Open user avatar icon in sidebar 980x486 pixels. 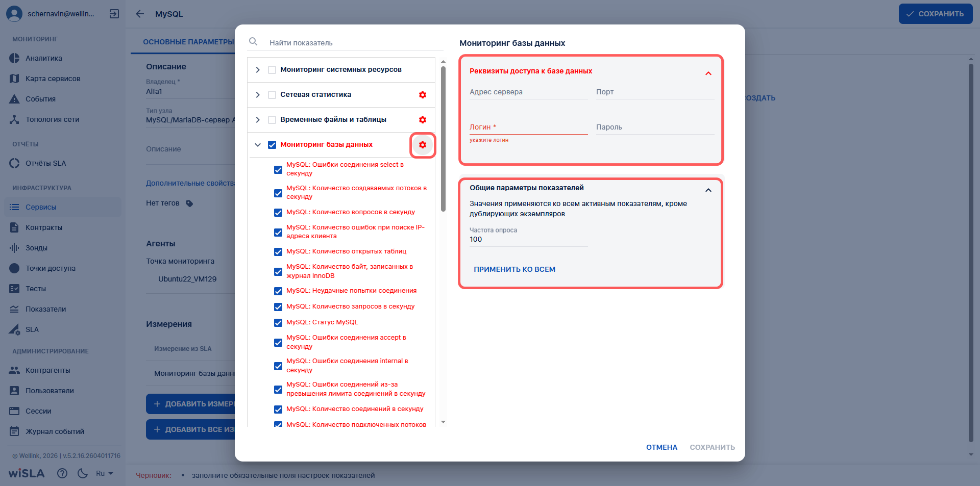click(14, 14)
